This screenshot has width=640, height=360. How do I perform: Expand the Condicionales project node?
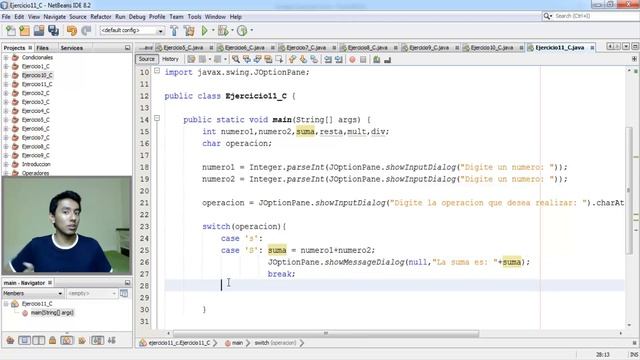pos(6,58)
